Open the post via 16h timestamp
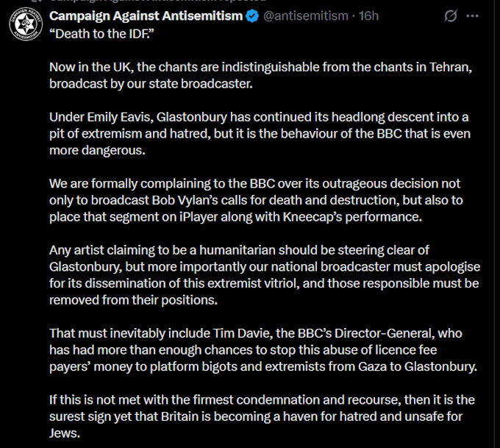This screenshot has height=448, width=500. point(368,16)
